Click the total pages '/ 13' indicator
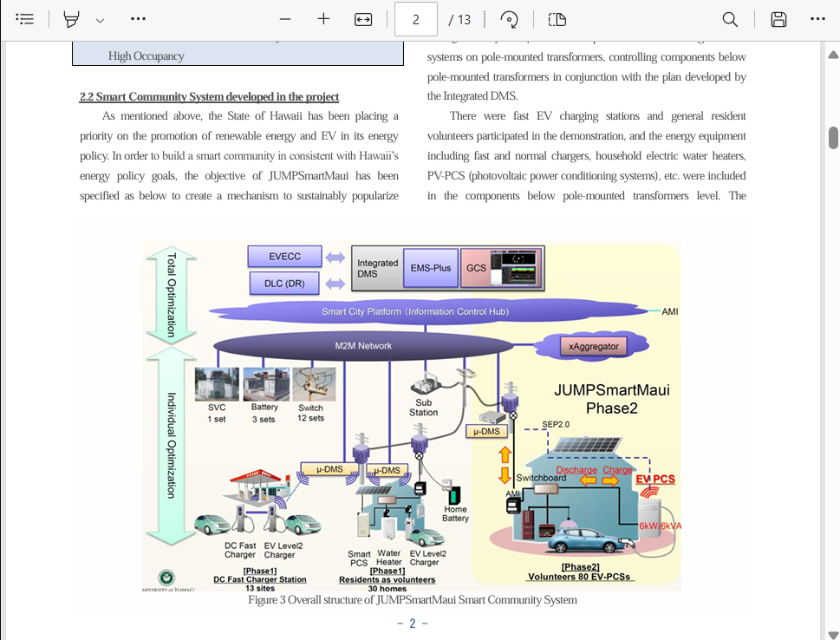 (x=459, y=20)
